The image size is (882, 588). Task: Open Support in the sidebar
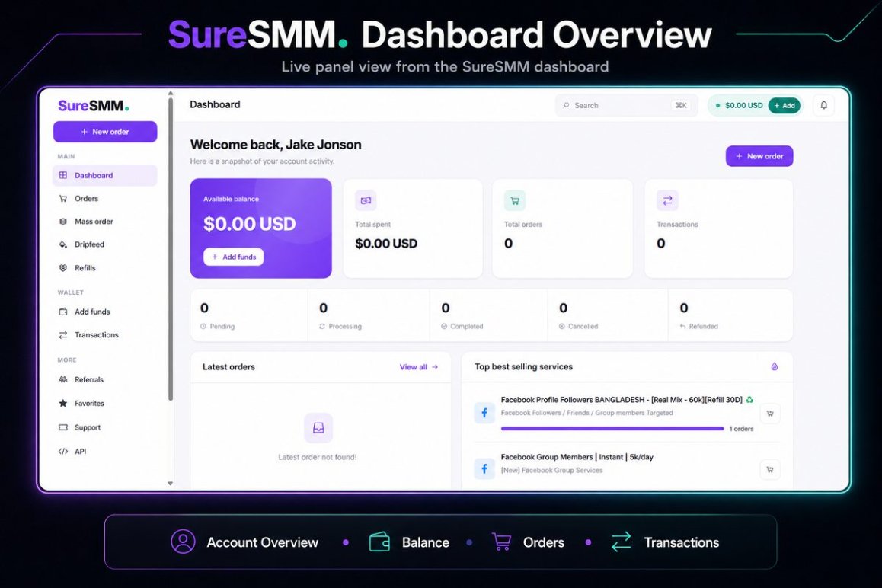105,427
